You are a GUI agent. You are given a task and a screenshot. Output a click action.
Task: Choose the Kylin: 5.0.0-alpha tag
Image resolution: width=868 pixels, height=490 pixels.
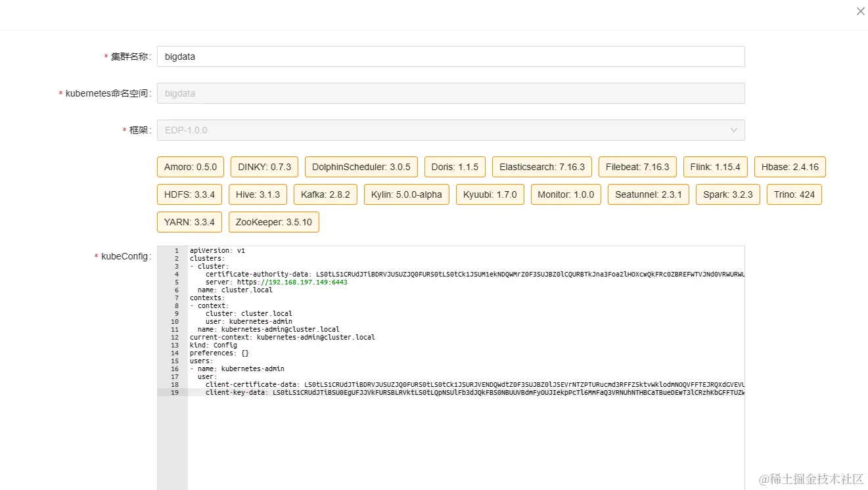pyautogui.click(x=407, y=194)
